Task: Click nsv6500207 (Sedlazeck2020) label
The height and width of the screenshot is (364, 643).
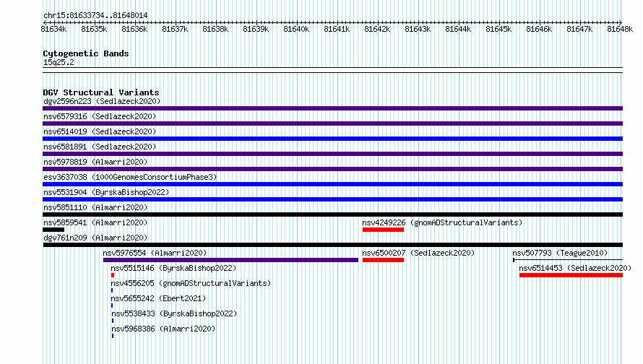Action: click(x=418, y=253)
